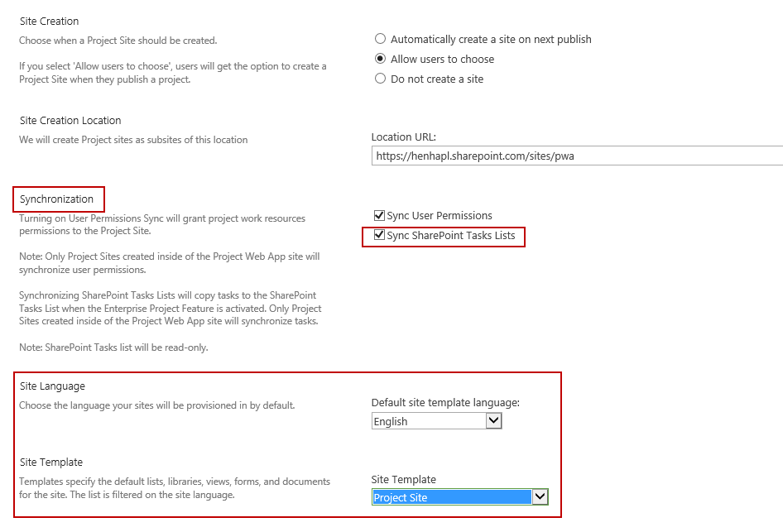Click the 'Location URL:' label
The image size is (783, 532).
click(403, 137)
